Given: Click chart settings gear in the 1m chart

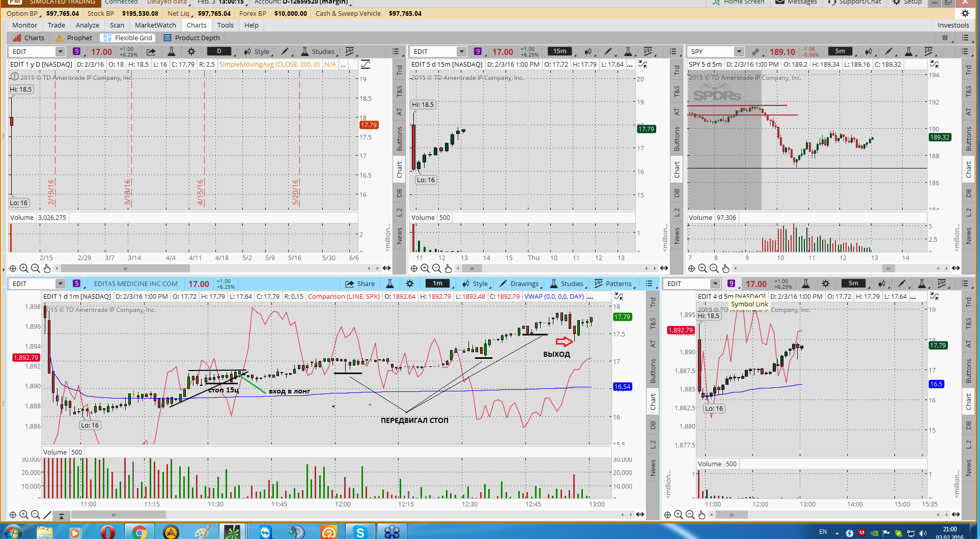Looking at the screenshot, I should click(410, 283).
